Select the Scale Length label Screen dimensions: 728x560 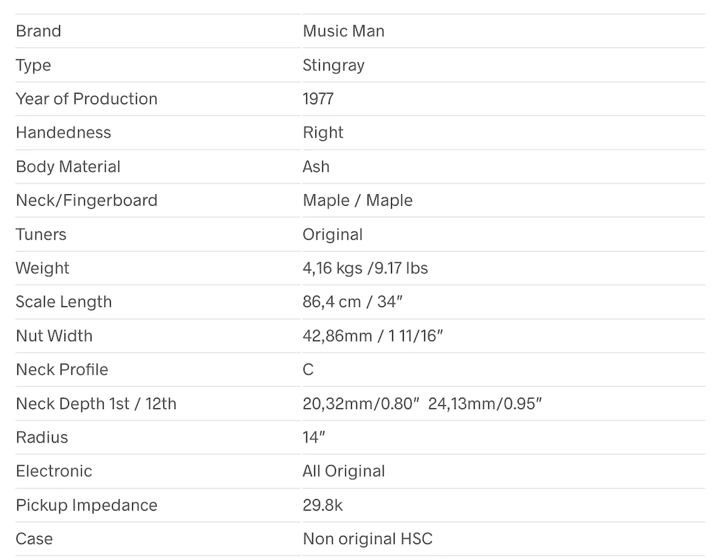coord(64,302)
